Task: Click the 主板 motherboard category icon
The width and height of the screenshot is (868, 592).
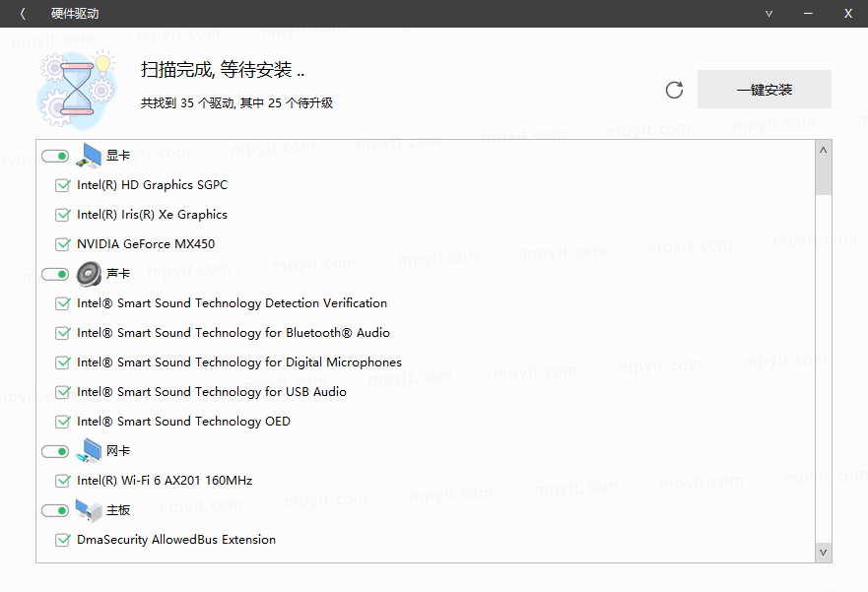Action: [x=89, y=510]
